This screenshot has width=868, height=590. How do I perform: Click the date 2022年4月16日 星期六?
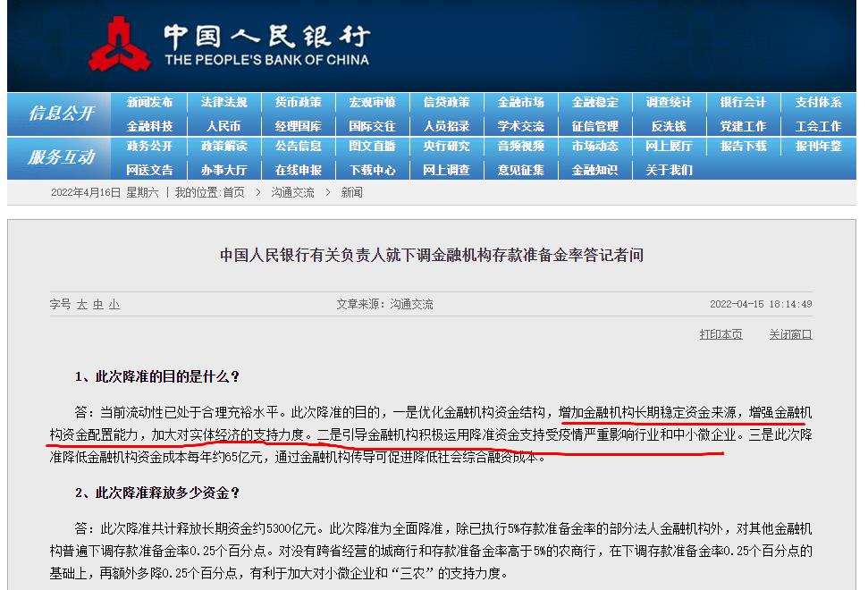(105, 192)
